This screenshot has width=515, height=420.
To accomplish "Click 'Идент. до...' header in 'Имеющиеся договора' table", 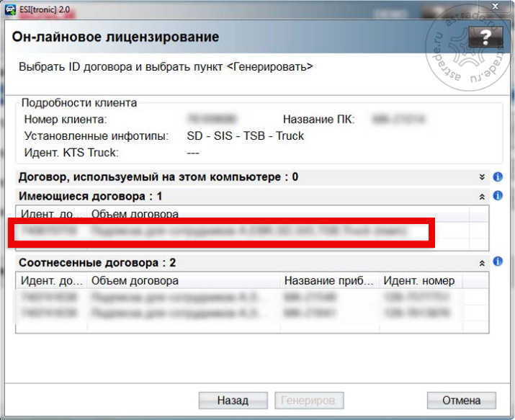I will pos(52,213).
